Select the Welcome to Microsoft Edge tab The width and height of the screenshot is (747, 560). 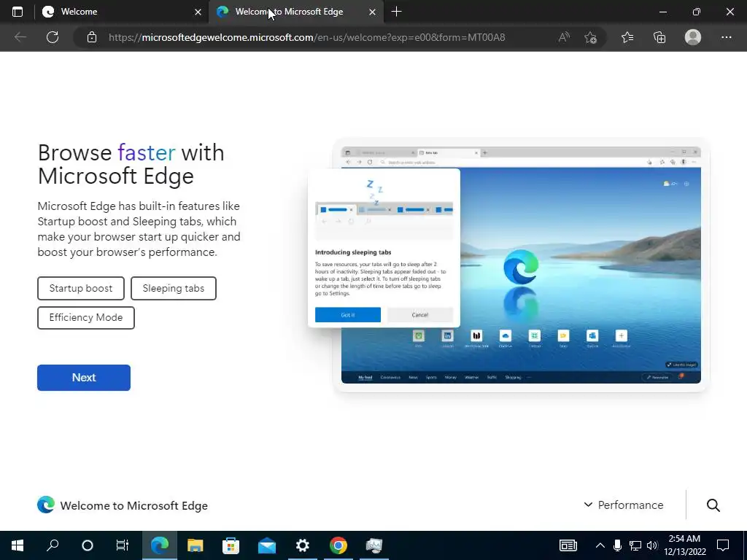(296, 12)
